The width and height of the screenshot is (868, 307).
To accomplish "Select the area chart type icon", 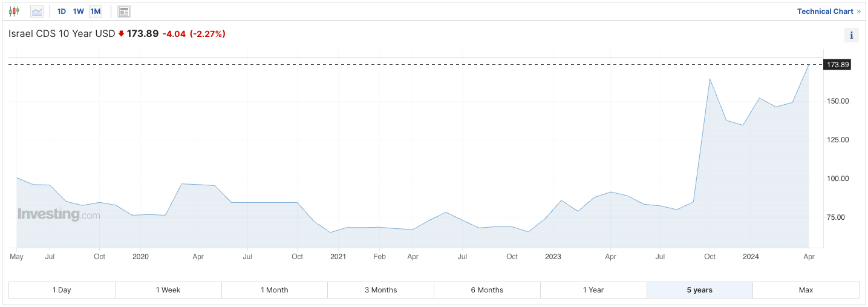I will coord(37,12).
